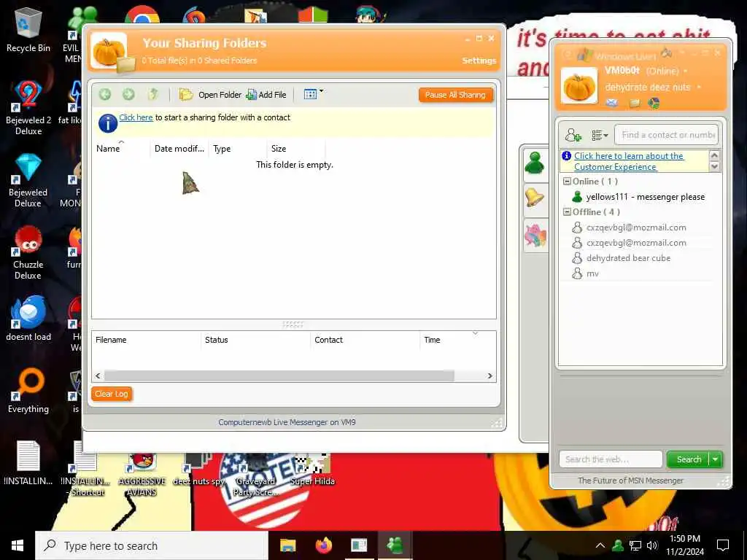Click the Time column header in log
Screen dimensions: 747x560
pos(457,340)
